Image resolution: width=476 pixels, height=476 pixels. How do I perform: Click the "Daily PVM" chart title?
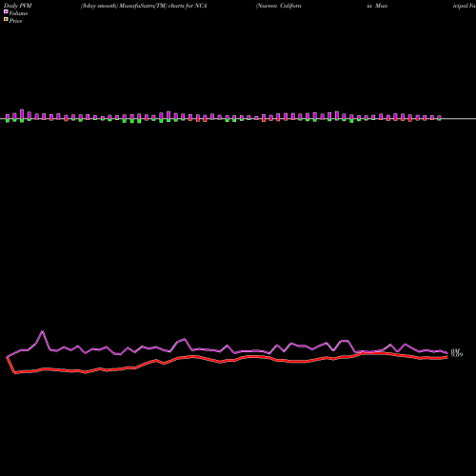pos(18,6)
